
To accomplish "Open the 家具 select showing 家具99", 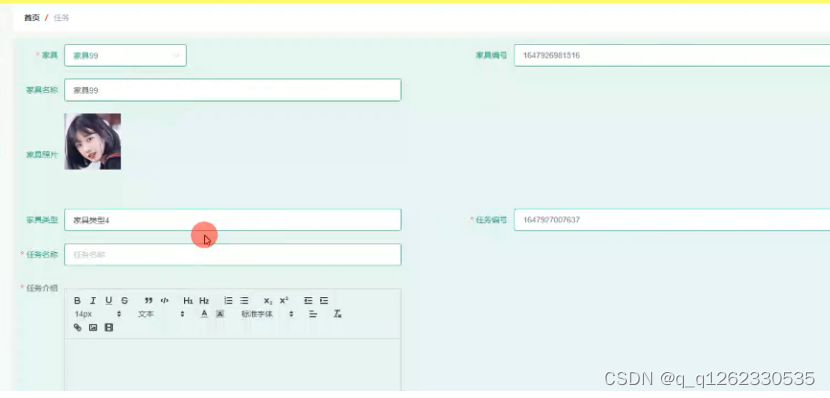I will pyautogui.click(x=125, y=56).
